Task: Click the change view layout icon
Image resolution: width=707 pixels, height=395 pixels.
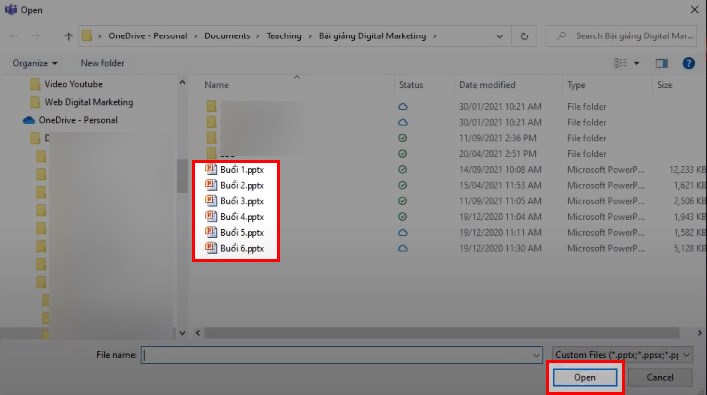Action: 620,63
